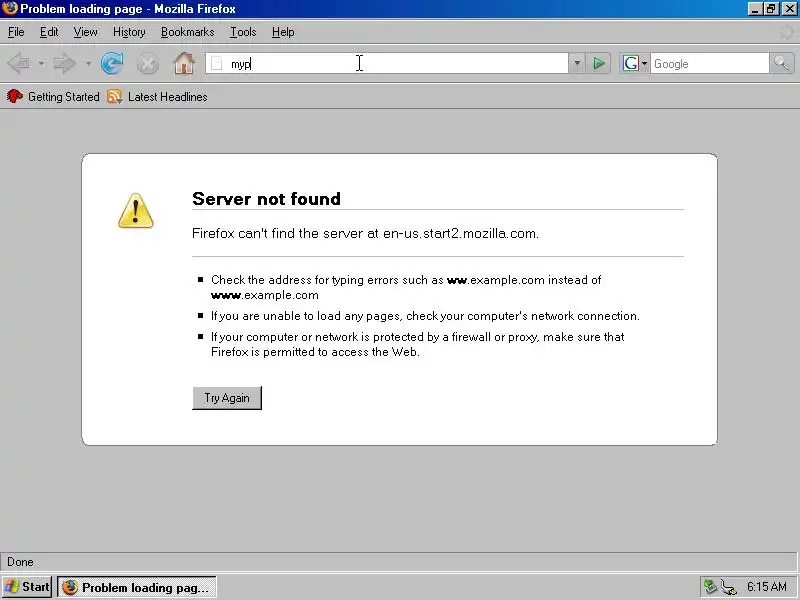Click the Server not found heading
The image size is (800, 600).
(x=266, y=199)
